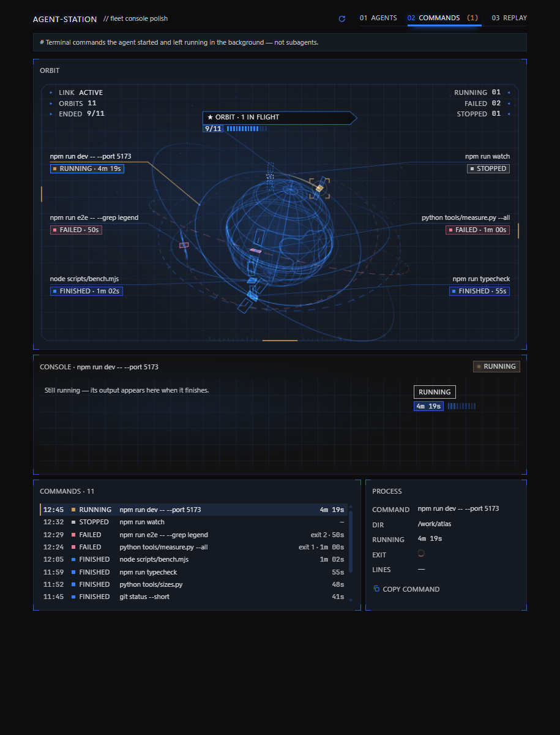Click the 'RUNNING 01' counter in the orbit panel
This screenshot has width=560, height=735.
click(x=482, y=92)
